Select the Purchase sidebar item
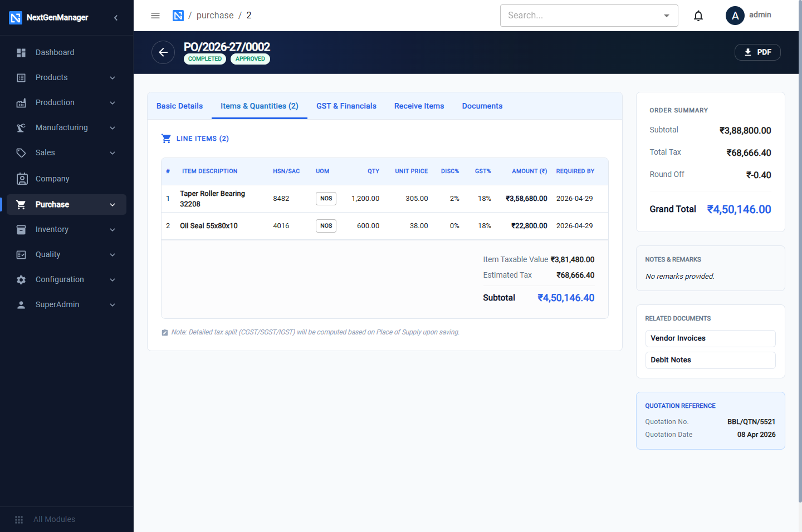 click(x=66, y=204)
